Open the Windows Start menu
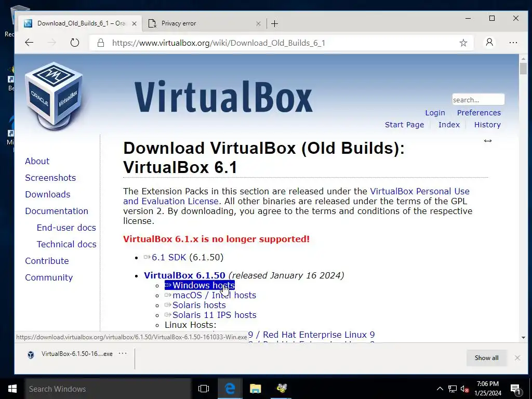 click(x=12, y=389)
